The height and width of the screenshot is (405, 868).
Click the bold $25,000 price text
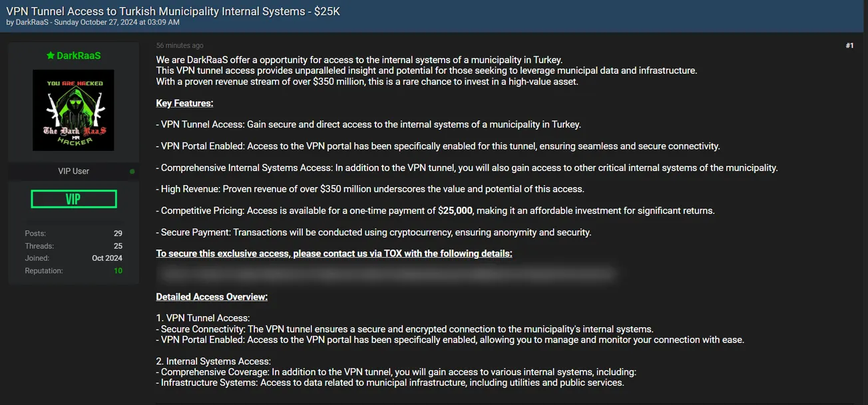pos(455,211)
